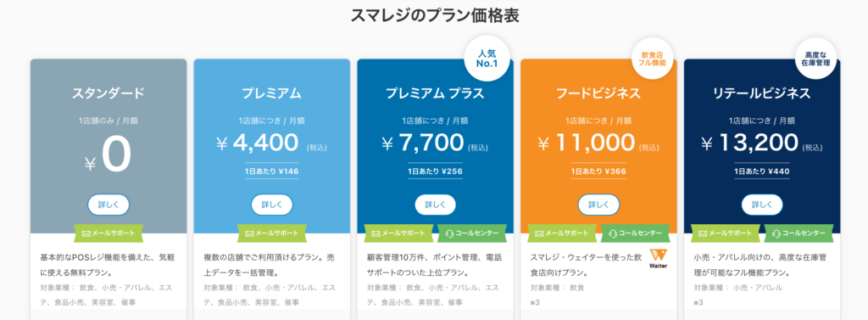Click 詳しく on リテールビジネス card
868x320 pixels.
pos(762,205)
